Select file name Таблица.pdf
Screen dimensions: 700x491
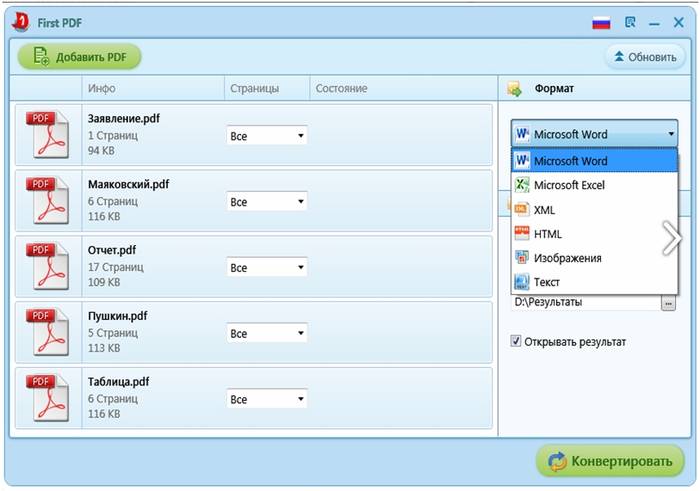(x=118, y=382)
